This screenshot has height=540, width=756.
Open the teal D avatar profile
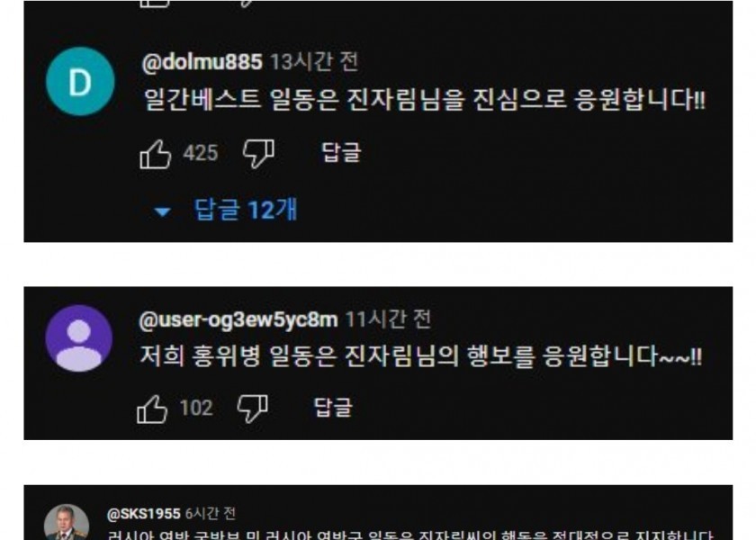pyautogui.click(x=80, y=82)
